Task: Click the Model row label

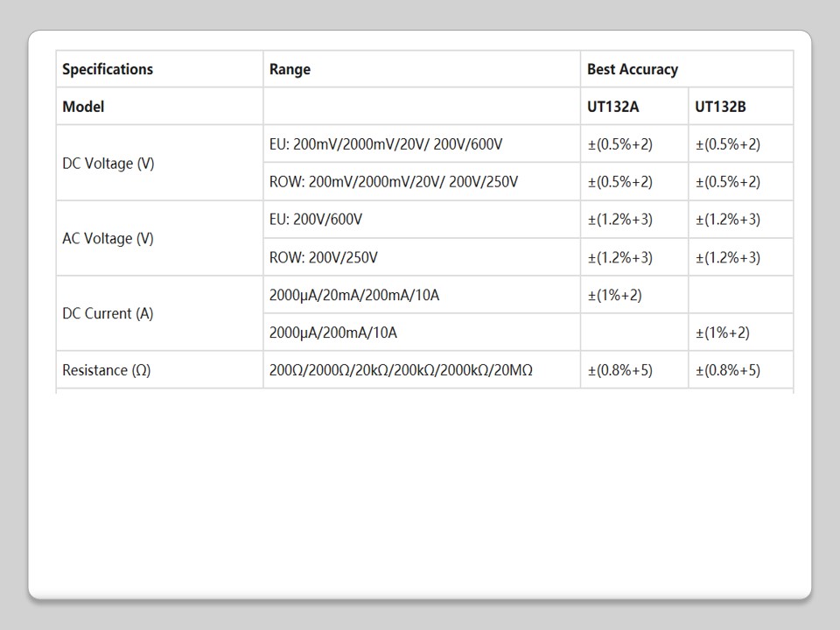Action: (83, 107)
